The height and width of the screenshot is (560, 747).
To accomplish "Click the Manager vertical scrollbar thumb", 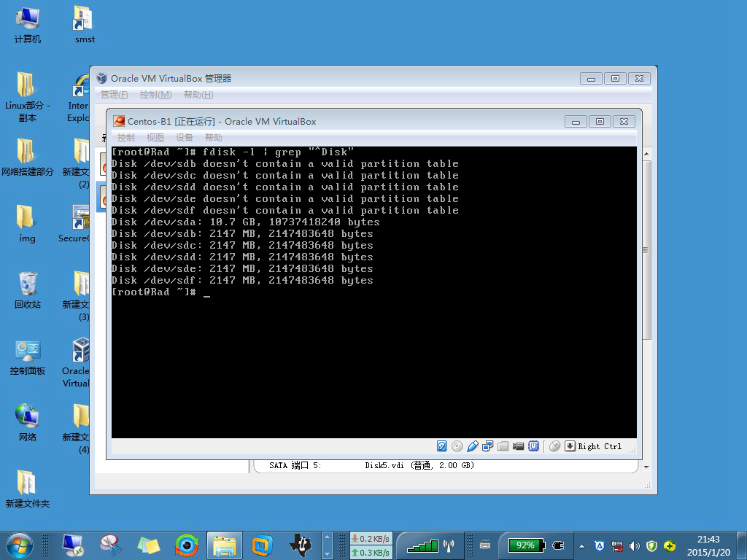I will [x=646, y=250].
